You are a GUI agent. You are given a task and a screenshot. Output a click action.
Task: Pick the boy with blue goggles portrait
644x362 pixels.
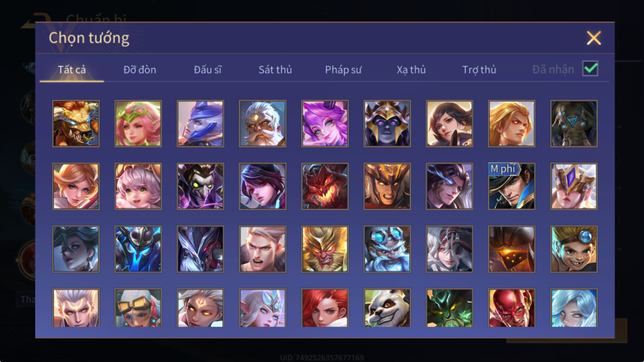click(574, 249)
